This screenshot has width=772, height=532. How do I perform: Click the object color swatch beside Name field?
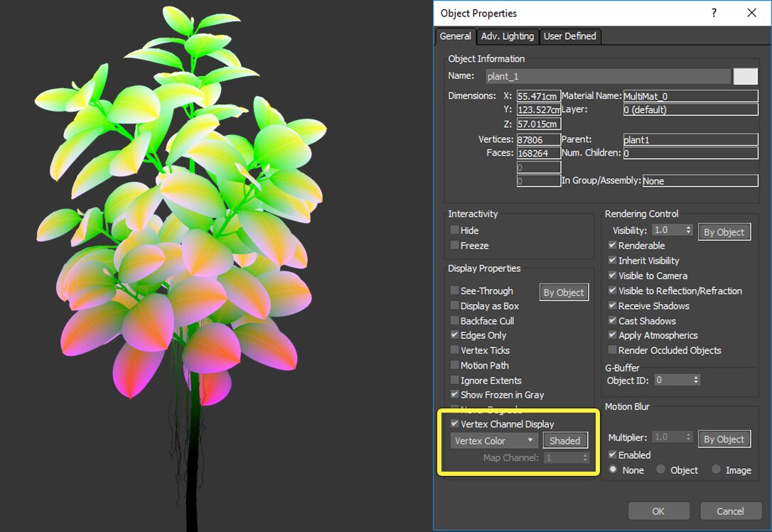746,75
